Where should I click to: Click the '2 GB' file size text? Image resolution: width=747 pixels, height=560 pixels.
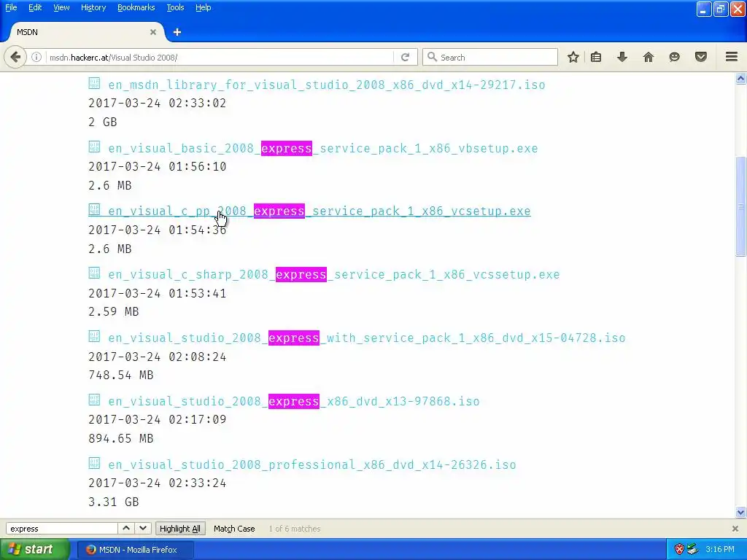tap(103, 122)
